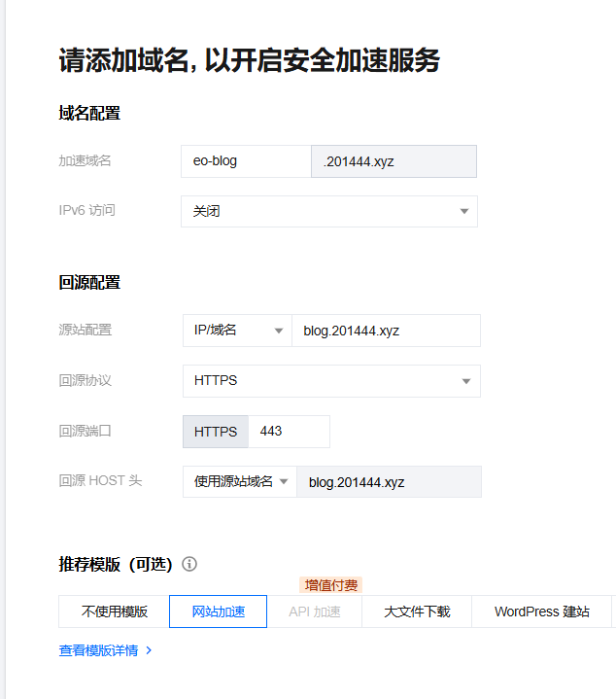Click the 源站配置 address field blog.201444.xyz
616x699 pixels.
[386, 331]
